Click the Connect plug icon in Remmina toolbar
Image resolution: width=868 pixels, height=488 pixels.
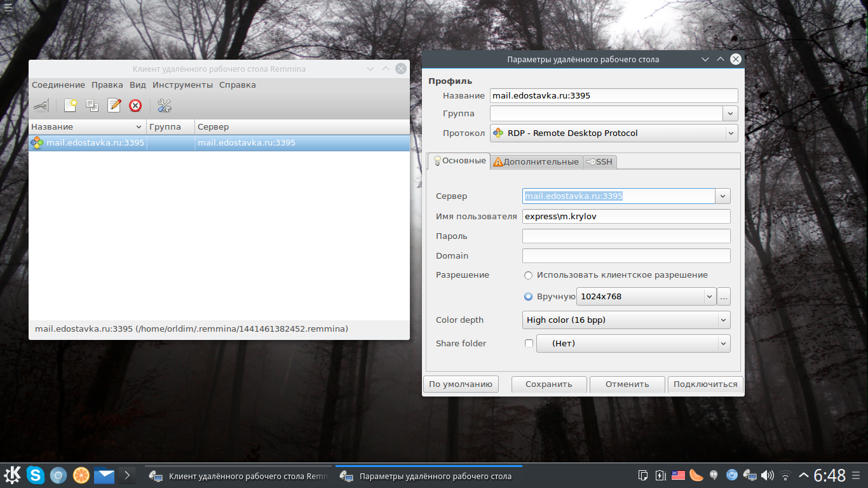click(41, 105)
